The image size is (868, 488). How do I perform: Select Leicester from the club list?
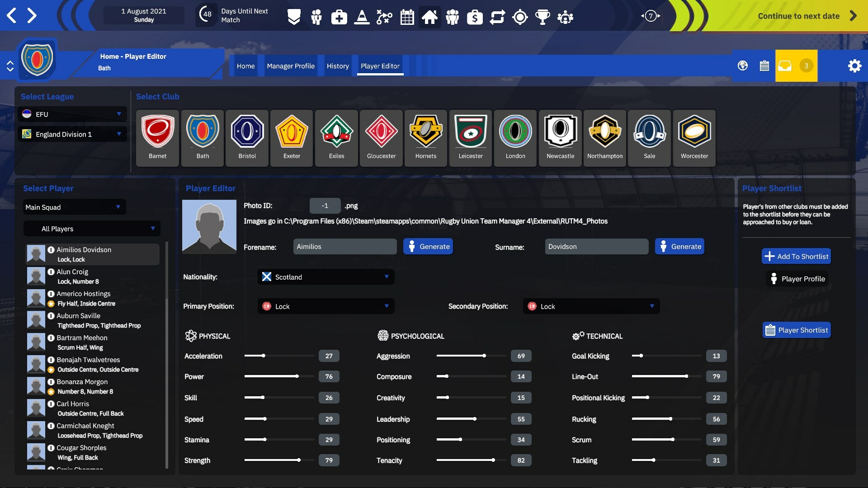click(470, 138)
